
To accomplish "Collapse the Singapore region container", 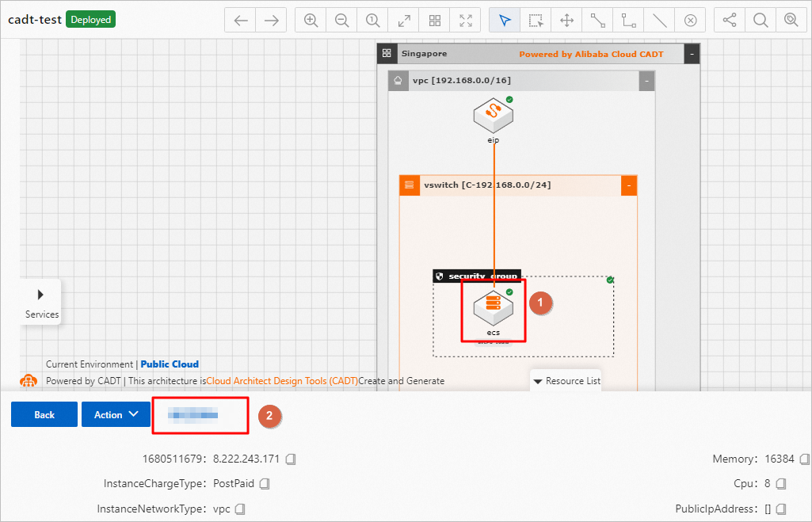I will pos(692,54).
